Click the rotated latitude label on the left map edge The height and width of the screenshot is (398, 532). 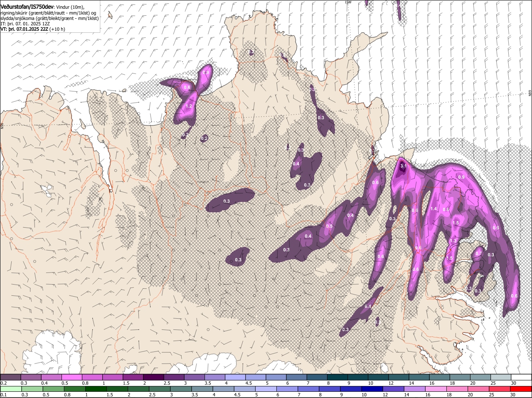tap(2, 125)
